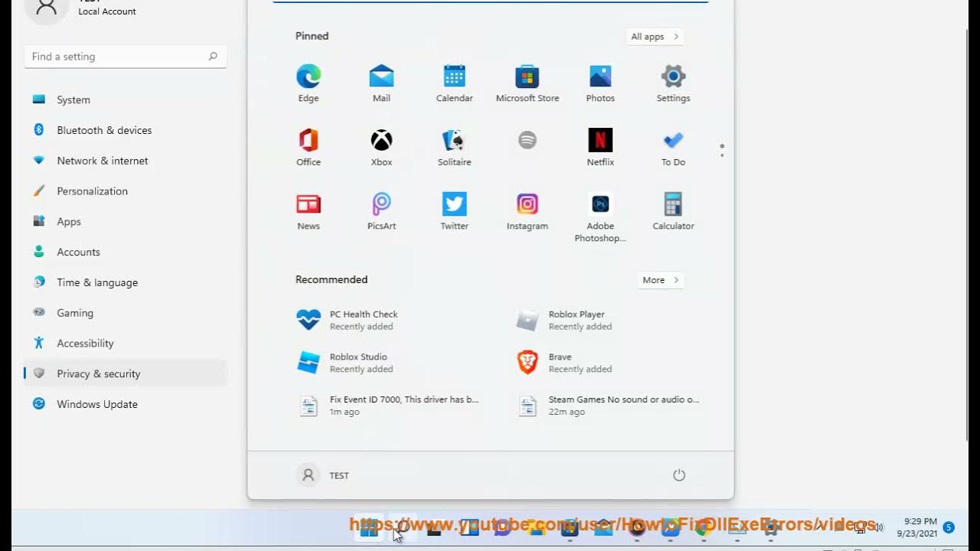Launch Adobe Photoshop Express
The width and height of the screenshot is (980, 551).
(600, 217)
